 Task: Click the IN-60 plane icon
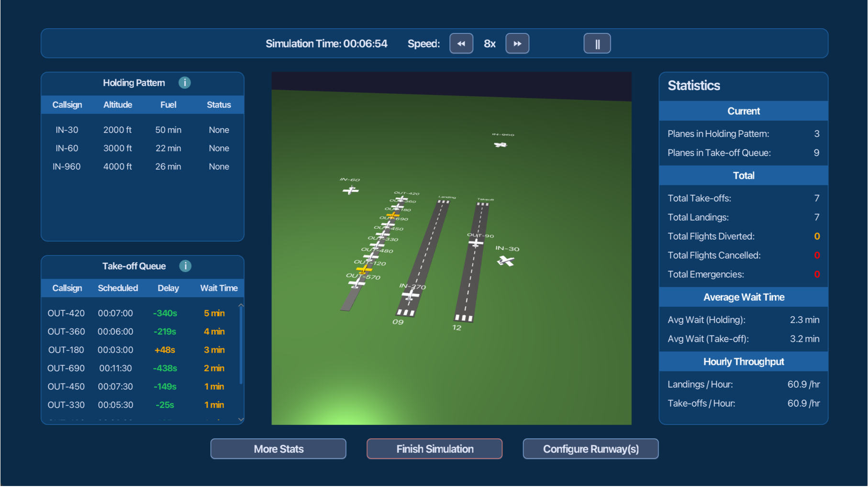coord(351,190)
